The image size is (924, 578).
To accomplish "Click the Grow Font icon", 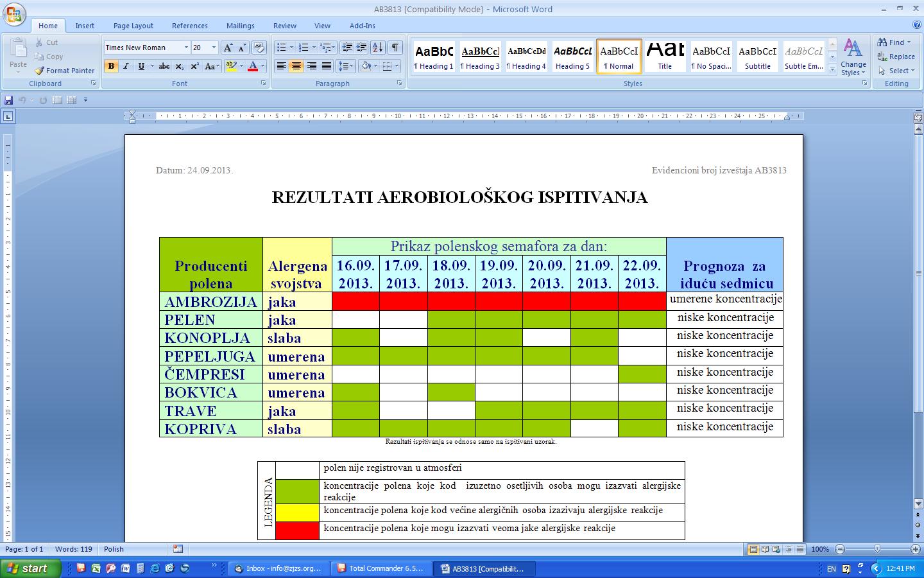I will pos(228,48).
